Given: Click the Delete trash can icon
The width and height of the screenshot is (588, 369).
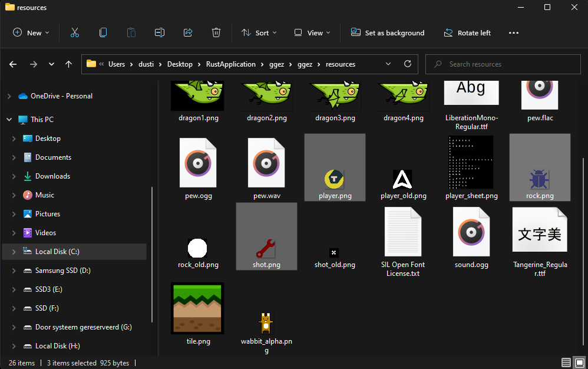Looking at the screenshot, I should (216, 33).
